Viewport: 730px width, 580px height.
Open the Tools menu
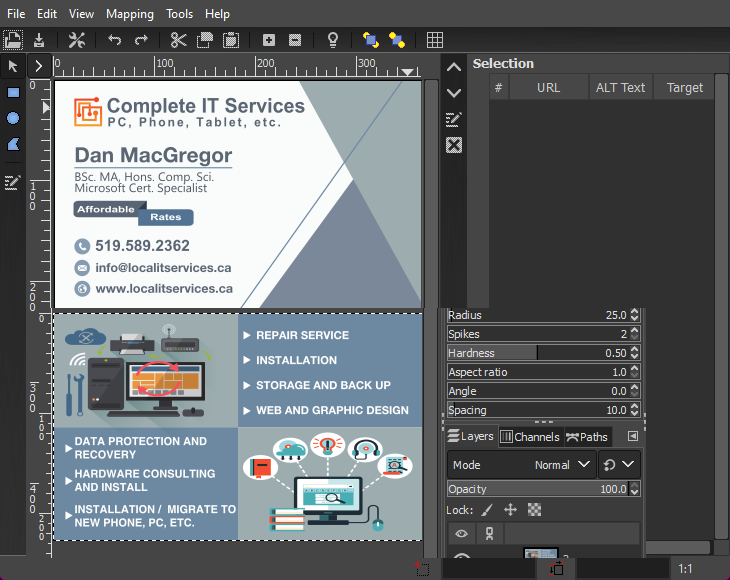pos(180,14)
